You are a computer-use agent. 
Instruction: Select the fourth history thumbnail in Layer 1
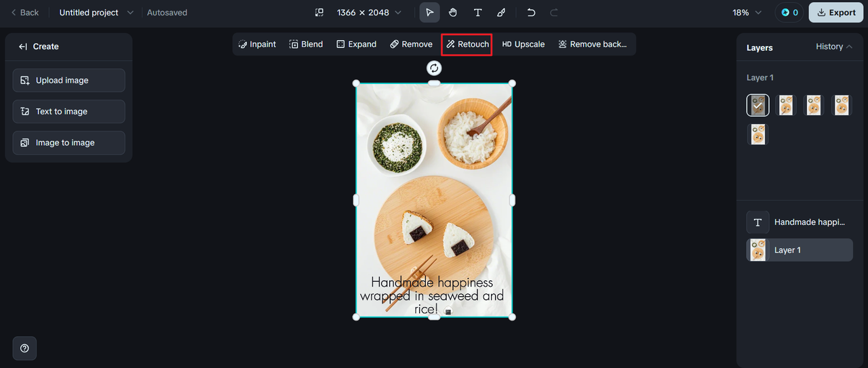pyautogui.click(x=841, y=105)
